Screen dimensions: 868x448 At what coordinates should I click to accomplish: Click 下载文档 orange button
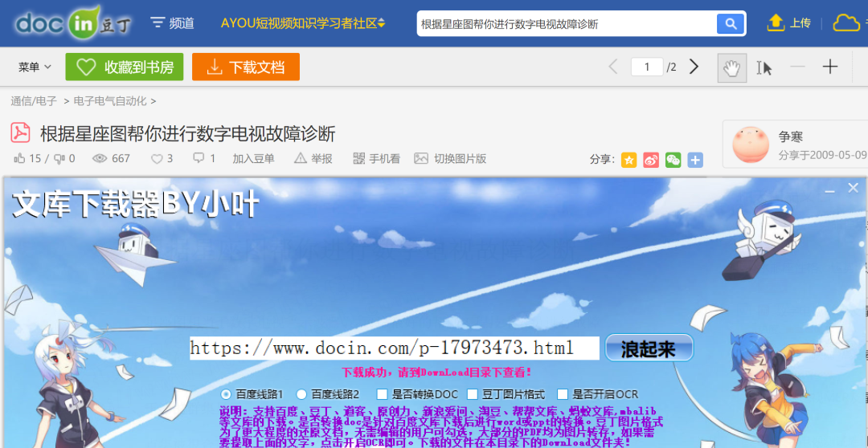(x=246, y=67)
